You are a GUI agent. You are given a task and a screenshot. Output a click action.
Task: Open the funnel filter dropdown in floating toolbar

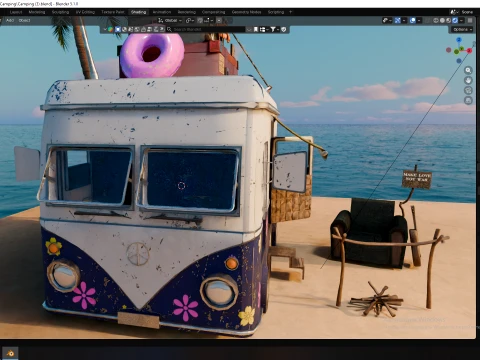274,29
